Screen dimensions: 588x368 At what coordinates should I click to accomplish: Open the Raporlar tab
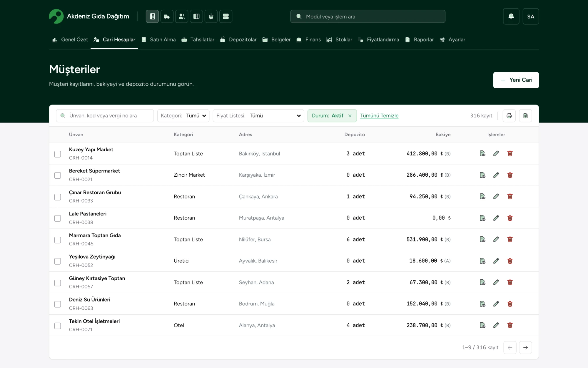pyautogui.click(x=419, y=39)
